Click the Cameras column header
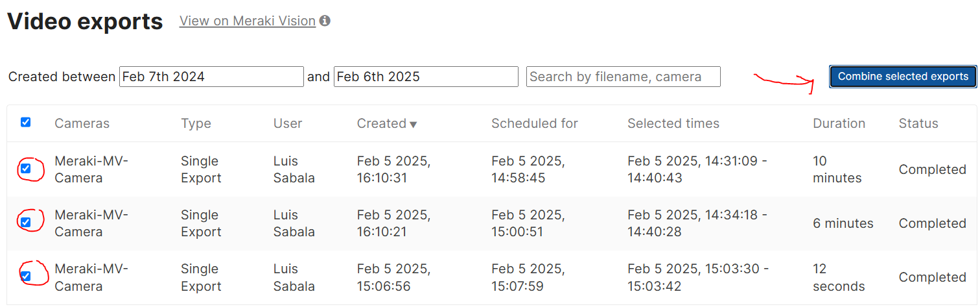Screen dimensions: 980x307 point(82,123)
